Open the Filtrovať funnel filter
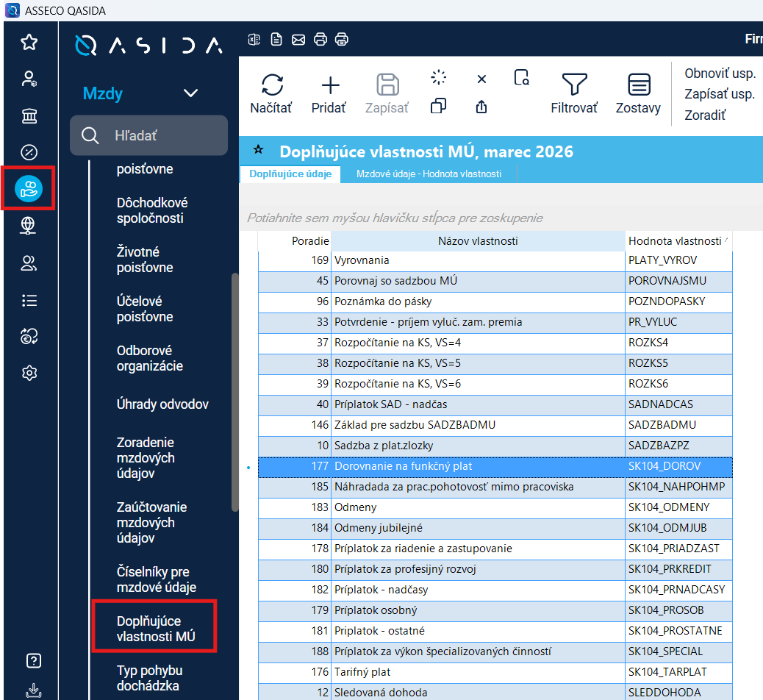This screenshot has height=700, width=763. [574, 85]
